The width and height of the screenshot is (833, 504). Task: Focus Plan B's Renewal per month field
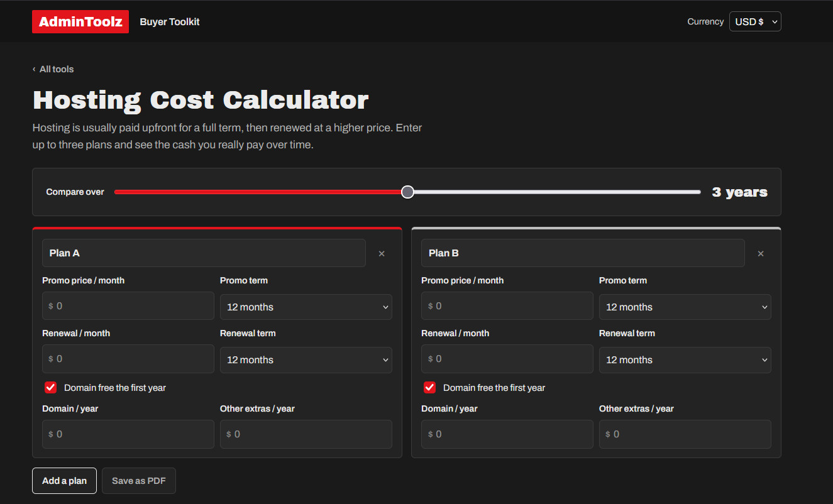[507, 359]
